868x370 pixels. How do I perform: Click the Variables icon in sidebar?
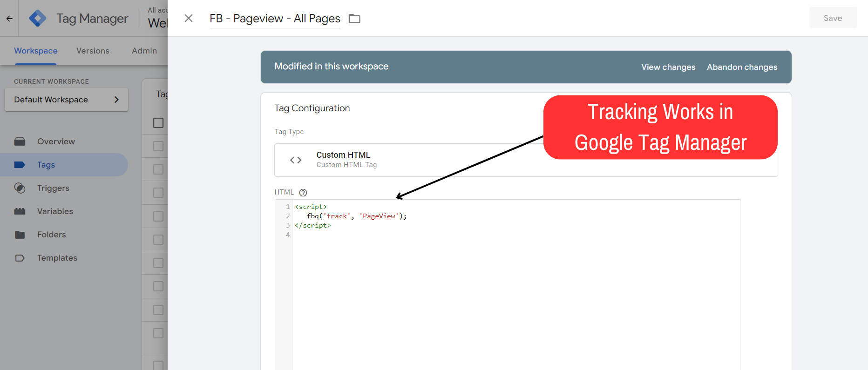point(20,211)
